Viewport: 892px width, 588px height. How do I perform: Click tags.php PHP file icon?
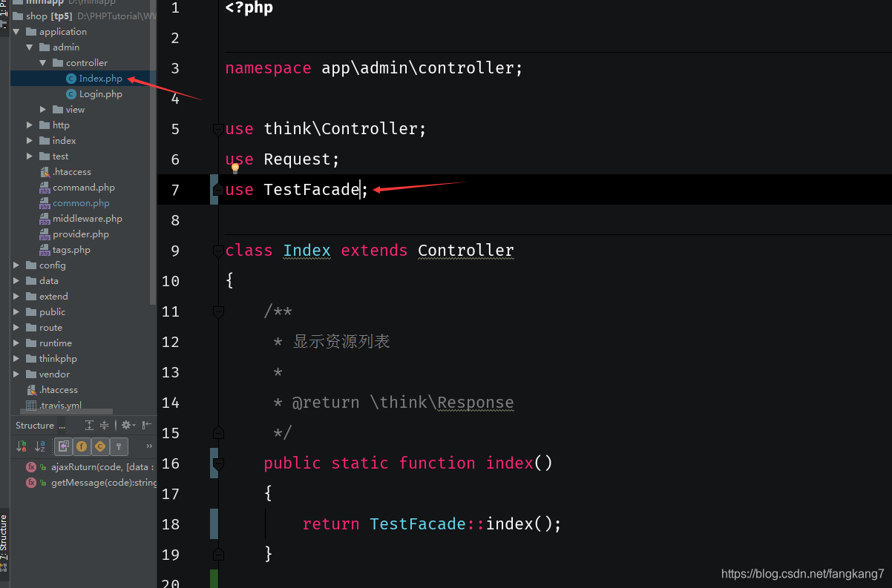pos(45,250)
